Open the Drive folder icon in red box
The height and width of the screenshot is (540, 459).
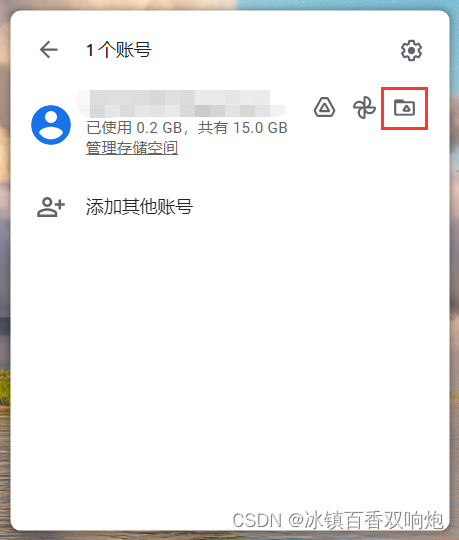[x=404, y=108]
